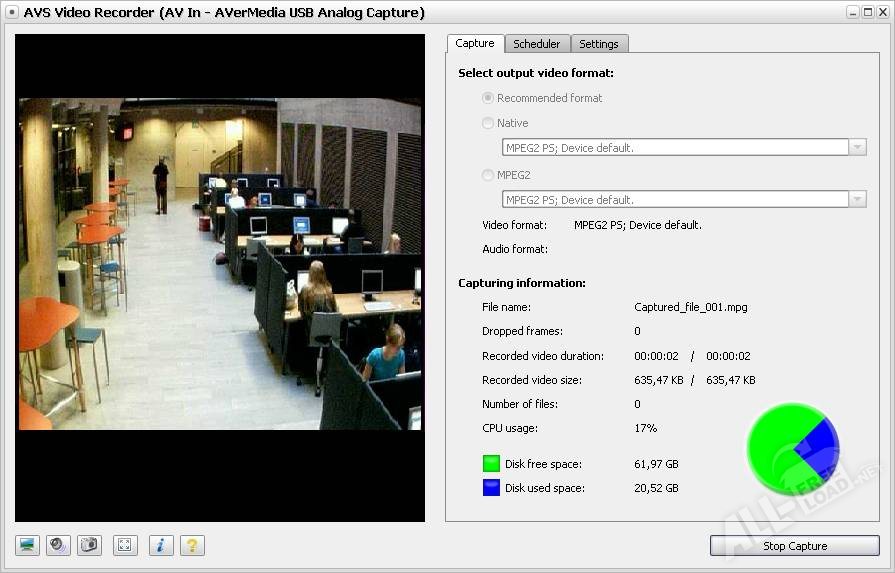Take a snapshot with the camera icon

(x=89, y=545)
